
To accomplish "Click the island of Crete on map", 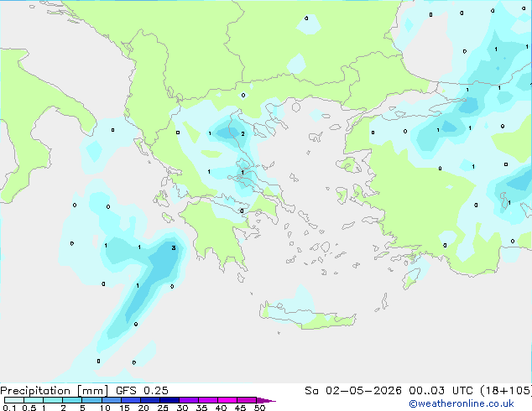I will click(x=307, y=315).
